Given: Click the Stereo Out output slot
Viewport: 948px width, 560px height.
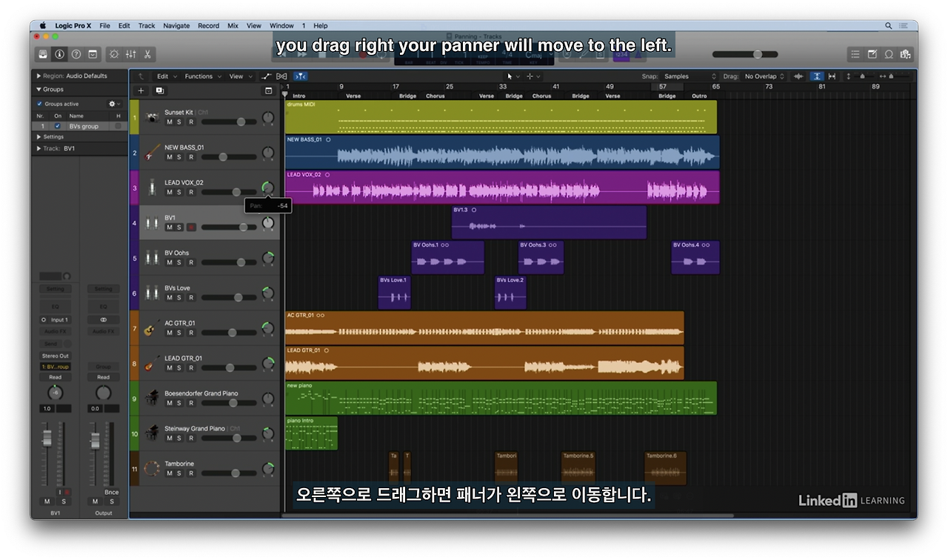Looking at the screenshot, I should coord(56,356).
